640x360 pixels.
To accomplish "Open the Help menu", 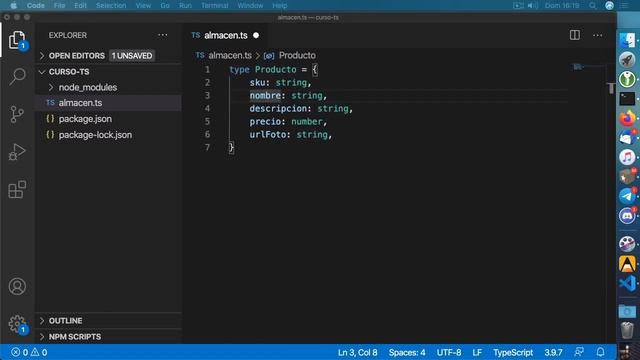I will [x=280, y=5].
